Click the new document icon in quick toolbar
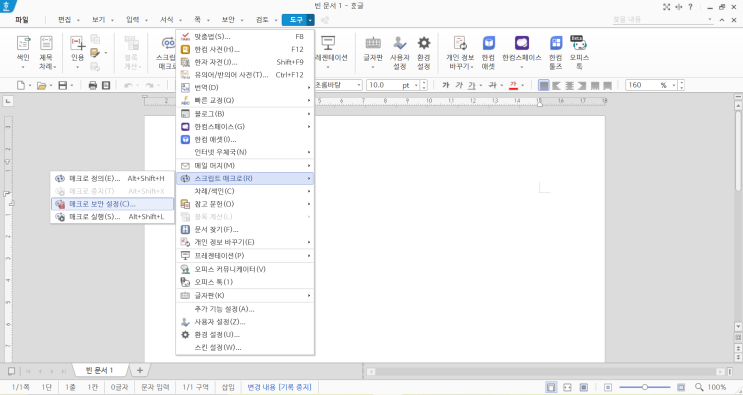The image size is (743, 395). point(21,85)
